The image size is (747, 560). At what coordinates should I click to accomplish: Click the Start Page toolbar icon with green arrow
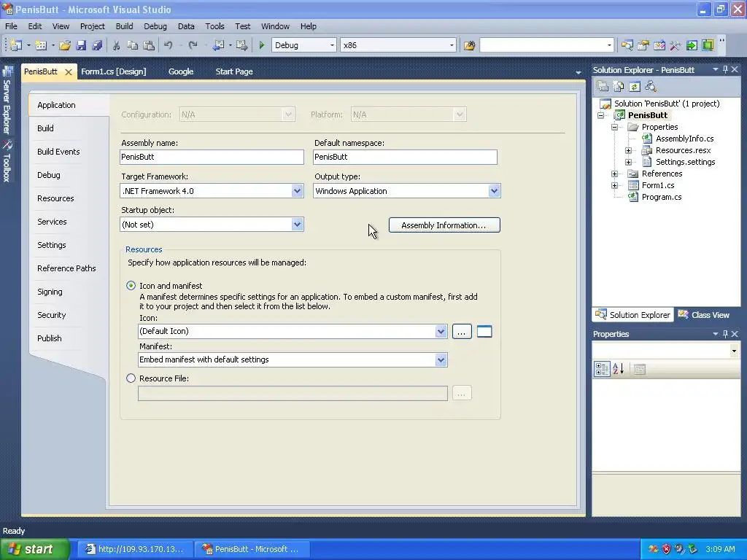[692, 45]
